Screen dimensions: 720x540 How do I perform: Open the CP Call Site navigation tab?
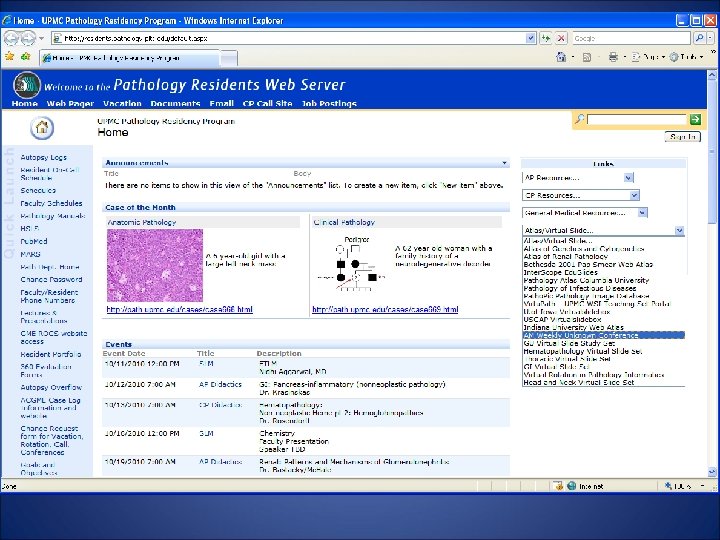[x=267, y=103]
